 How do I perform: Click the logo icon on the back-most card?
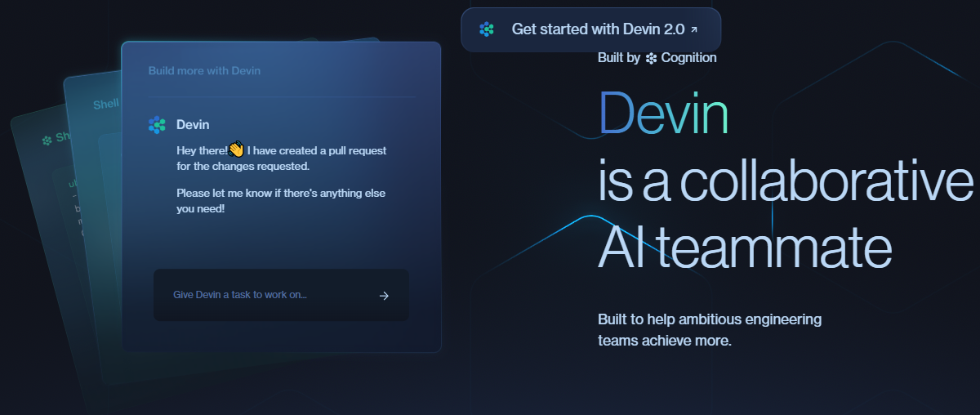[x=47, y=140]
